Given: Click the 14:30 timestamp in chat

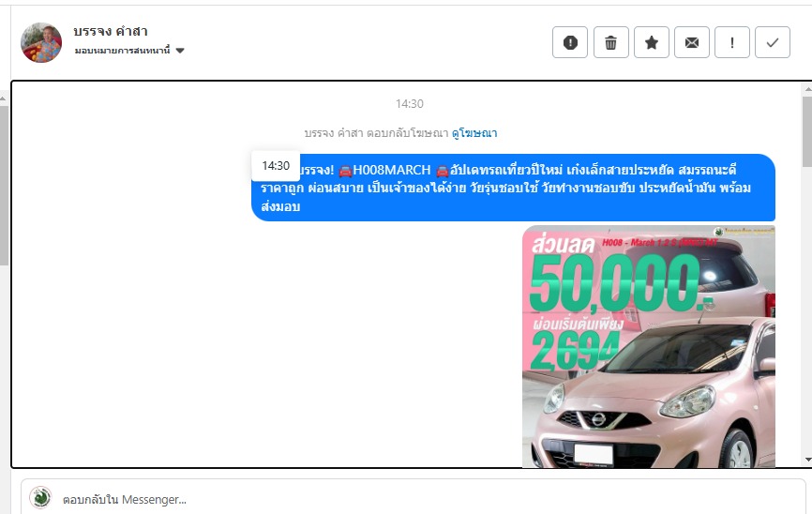Looking at the screenshot, I should [409, 104].
